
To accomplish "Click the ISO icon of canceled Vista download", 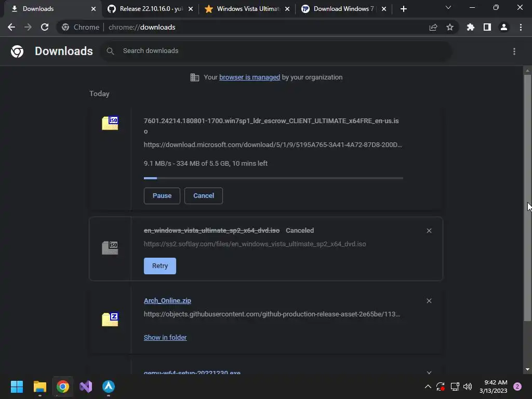I will (x=110, y=248).
